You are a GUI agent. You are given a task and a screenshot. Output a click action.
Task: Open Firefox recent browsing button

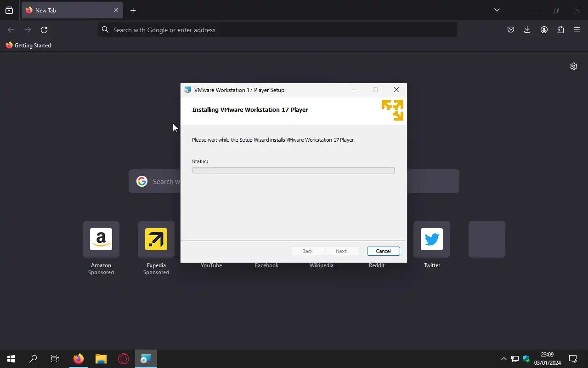click(9, 10)
